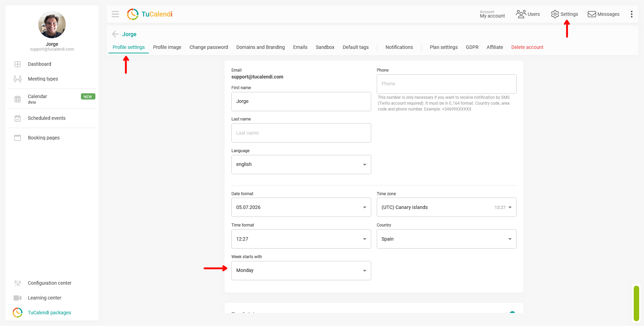644x326 pixels.
Task: Click the green page scrollbar thumb
Action: point(636,303)
